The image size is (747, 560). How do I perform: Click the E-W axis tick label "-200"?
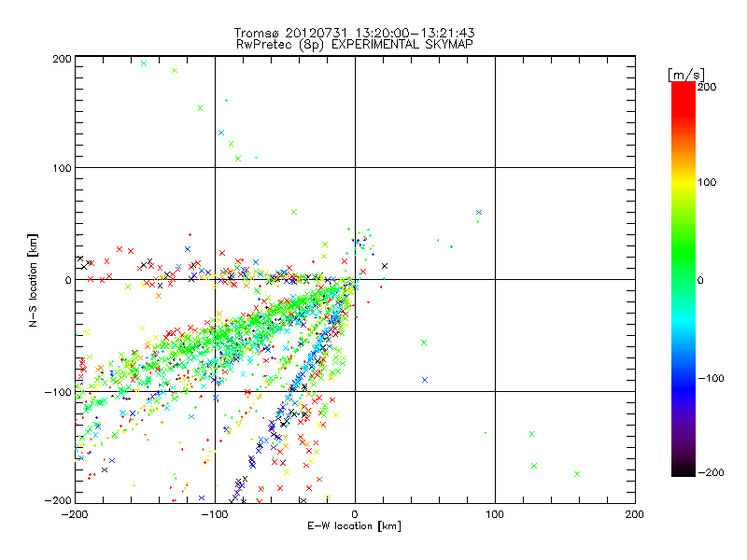[x=75, y=514]
